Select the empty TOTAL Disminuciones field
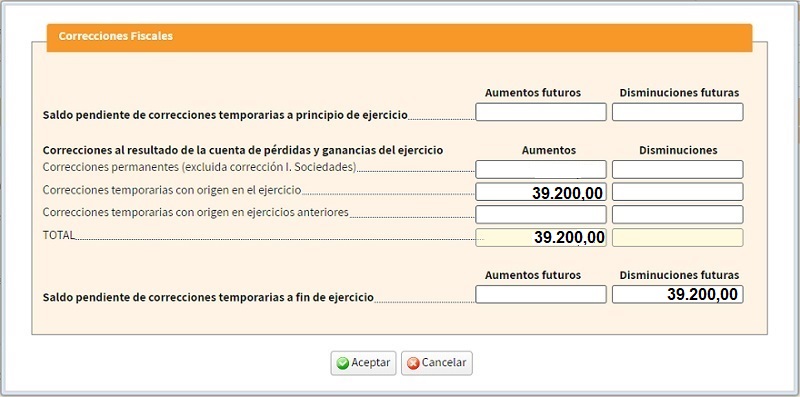 pos(678,237)
